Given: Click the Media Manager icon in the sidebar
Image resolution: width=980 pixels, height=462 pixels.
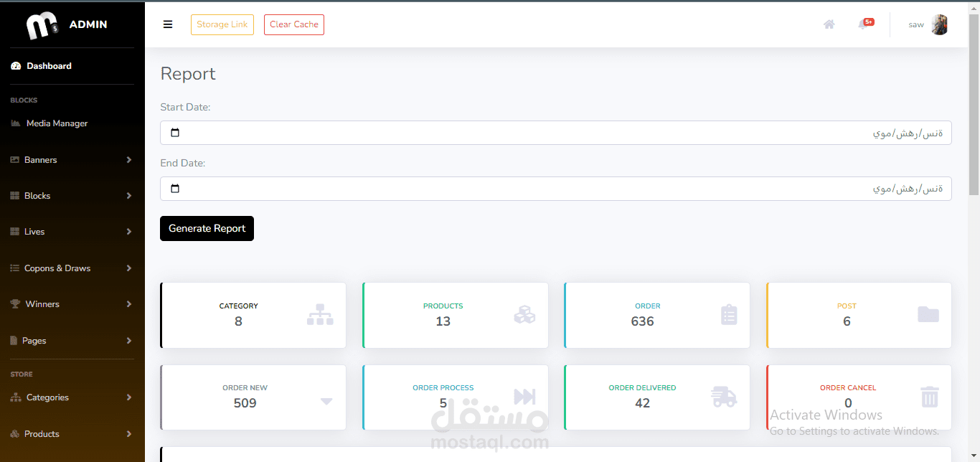Looking at the screenshot, I should click(x=16, y=123).
